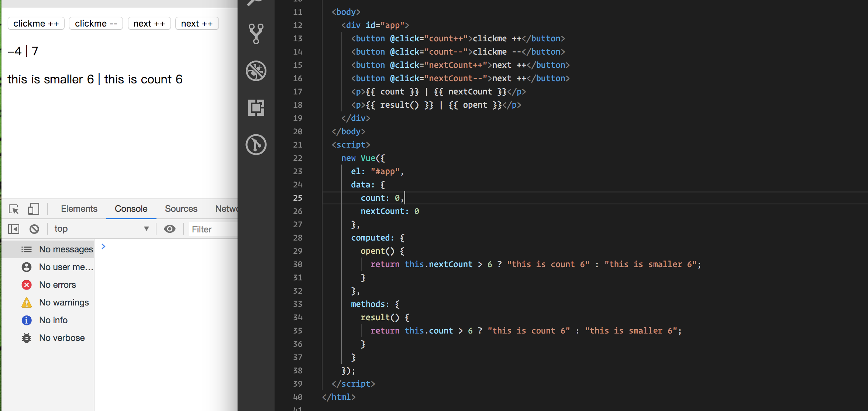868x411 pixels.
Task: Switch to the Elements tab
Action: [79, 209]
